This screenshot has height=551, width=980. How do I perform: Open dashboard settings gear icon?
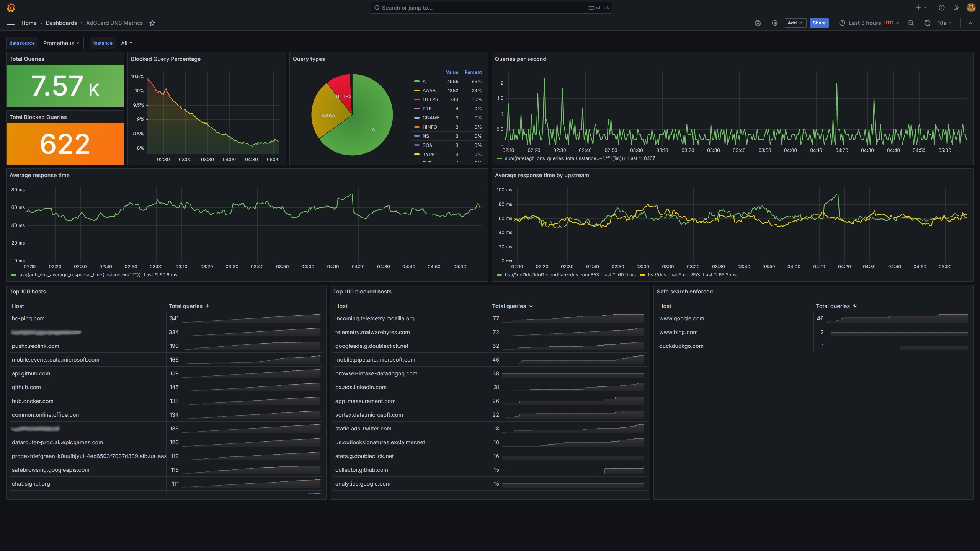point(774,23)
